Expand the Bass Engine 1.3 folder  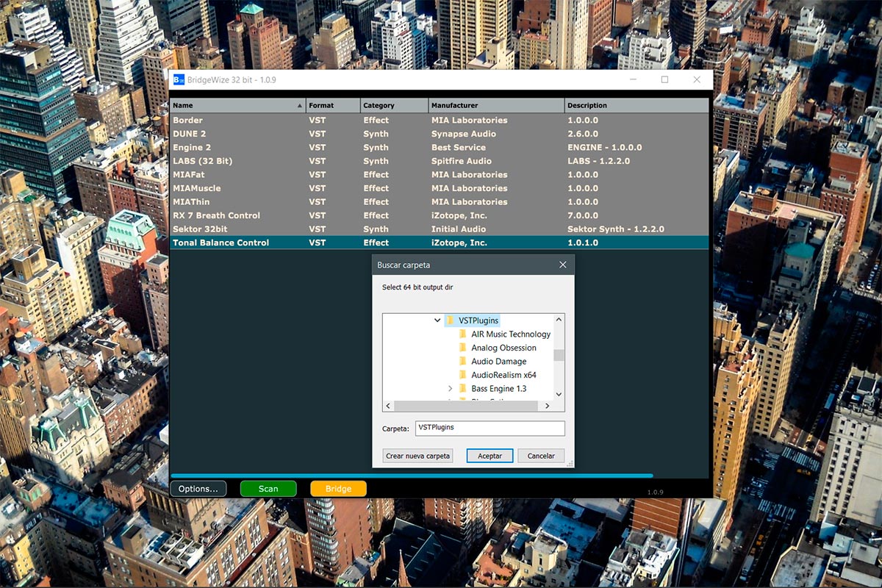tap(450, 389)
